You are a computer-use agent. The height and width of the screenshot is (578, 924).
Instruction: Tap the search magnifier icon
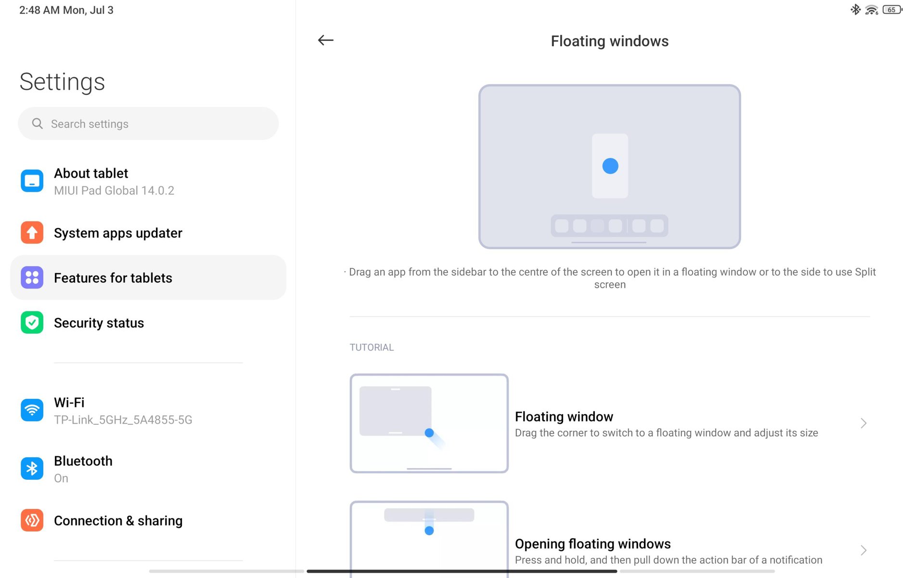pos(38,124)
